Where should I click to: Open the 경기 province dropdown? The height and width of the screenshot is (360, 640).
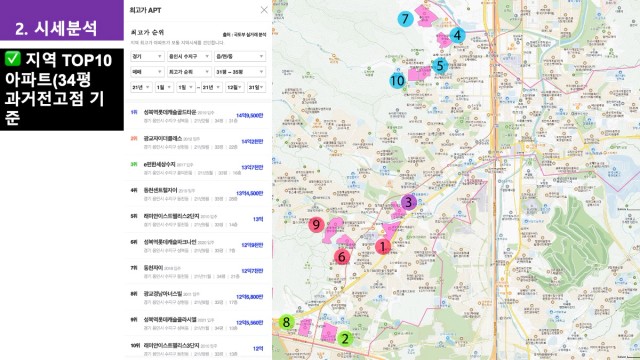pos(147,56)
